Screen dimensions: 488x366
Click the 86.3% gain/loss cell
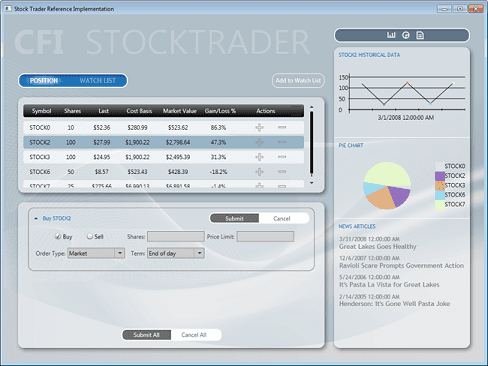coord(218,128)
